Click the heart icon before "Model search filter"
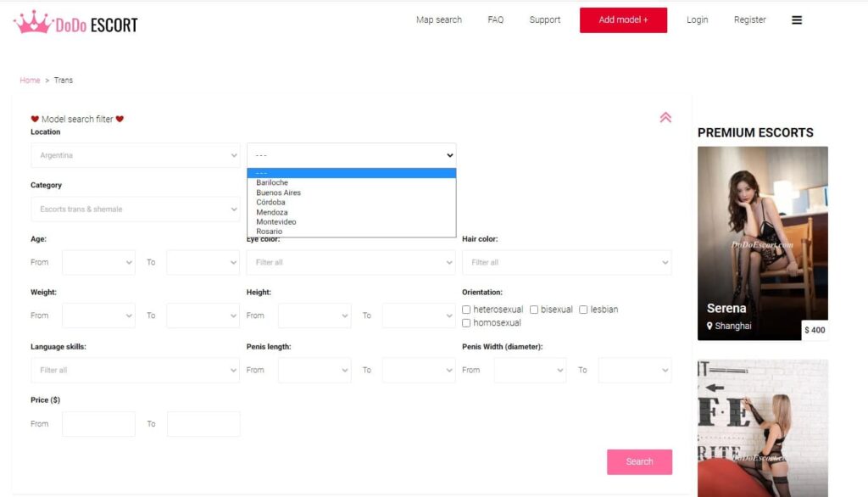 pyautogui.click(x=35, y=120)
